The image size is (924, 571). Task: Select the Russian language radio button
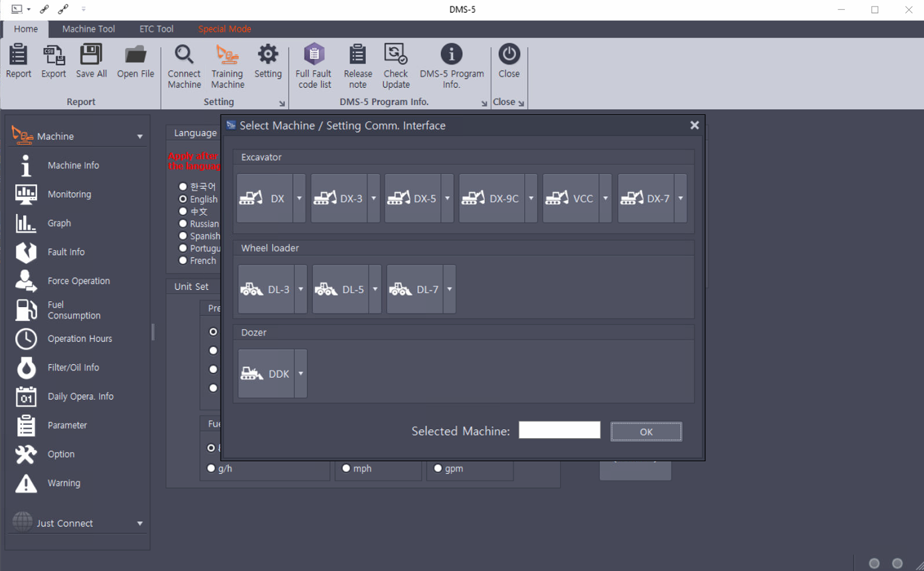[183, 223]
